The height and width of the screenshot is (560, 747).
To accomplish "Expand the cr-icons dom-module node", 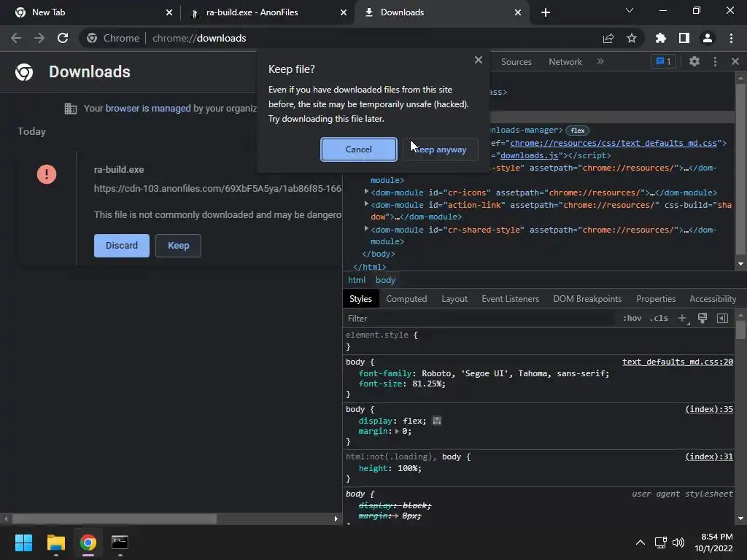I will pos(366,192).
